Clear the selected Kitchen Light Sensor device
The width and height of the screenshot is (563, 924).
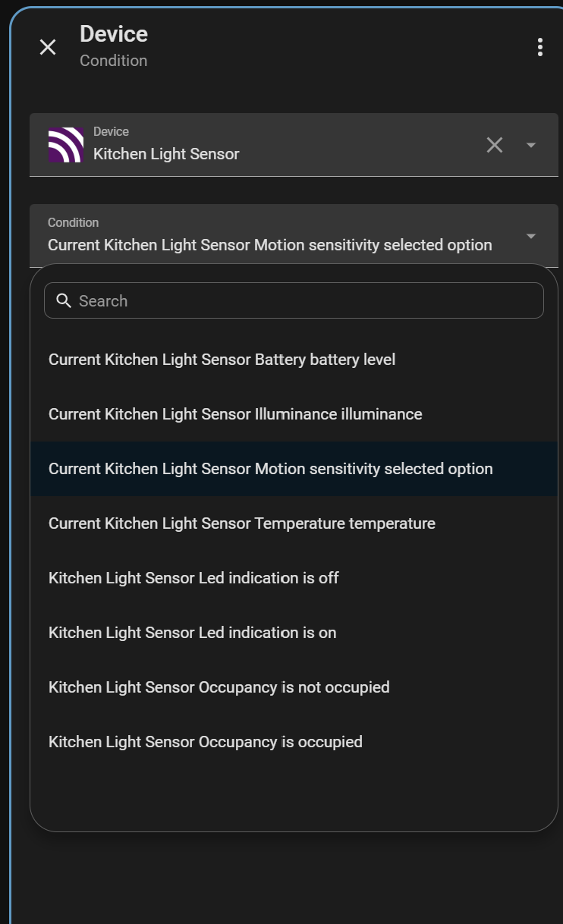click(x=495, y=145)
